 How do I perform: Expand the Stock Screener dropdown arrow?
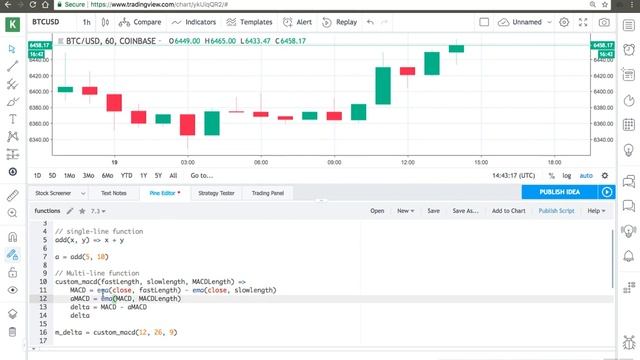click(83, 193)
